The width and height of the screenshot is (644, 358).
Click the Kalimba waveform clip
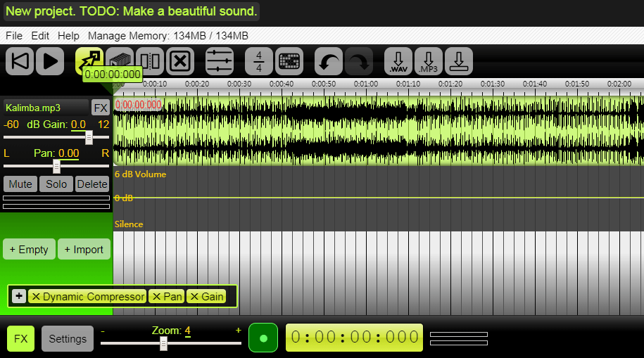378,131
